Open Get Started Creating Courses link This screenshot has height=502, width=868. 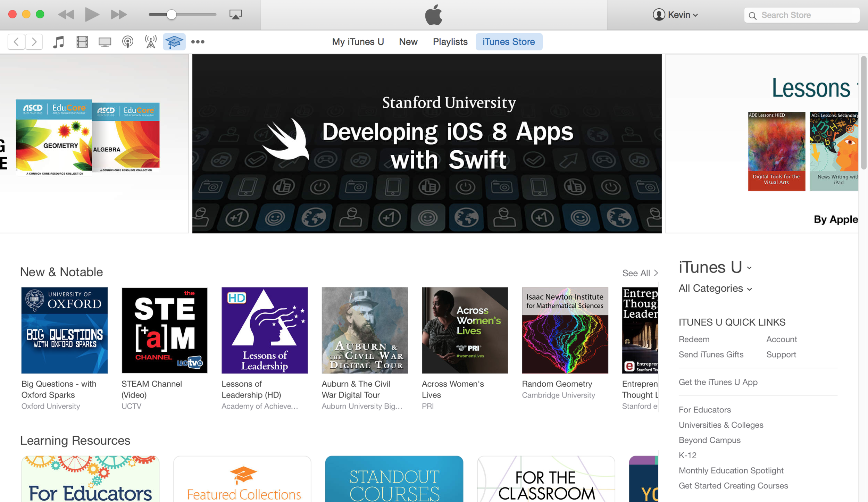[x=733, y=486]
